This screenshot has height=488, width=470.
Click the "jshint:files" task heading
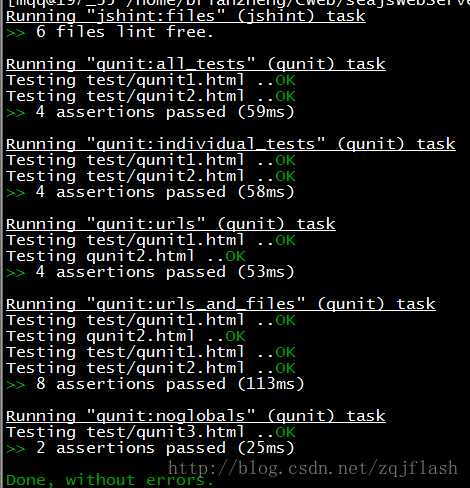click(186, 16)
